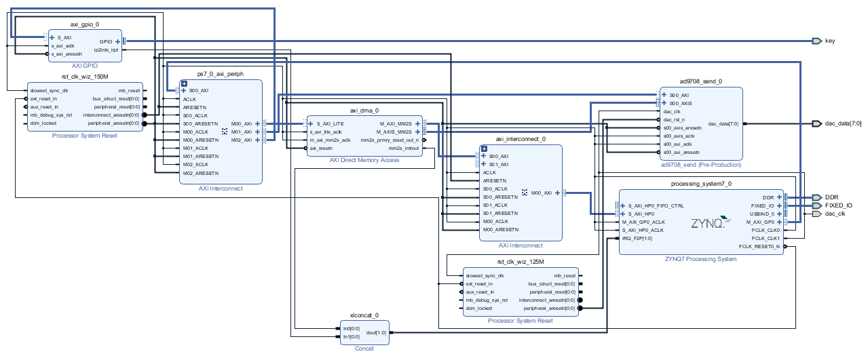
Task: Expand the S_AXI interface on axi_gpio_0
Action: (x=52, y=37)
